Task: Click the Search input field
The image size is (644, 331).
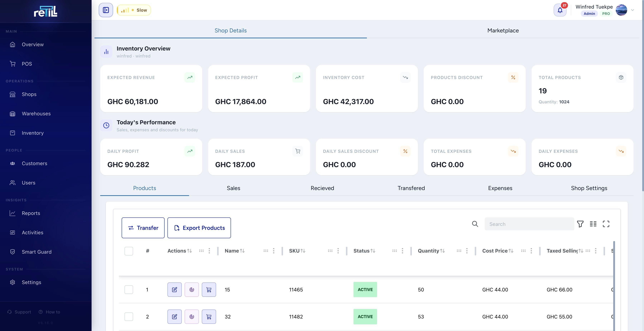Action: 529,224
